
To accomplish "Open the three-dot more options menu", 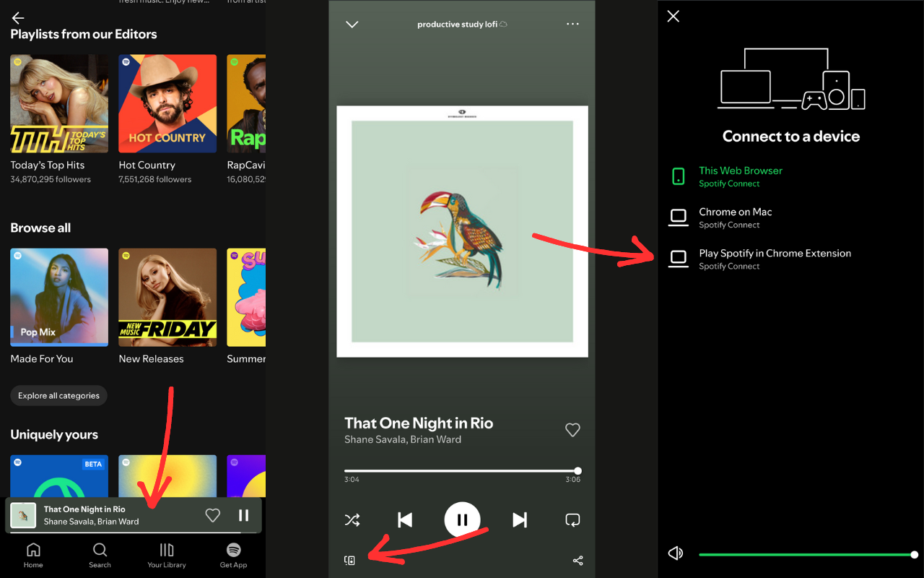I will (572, 24).
